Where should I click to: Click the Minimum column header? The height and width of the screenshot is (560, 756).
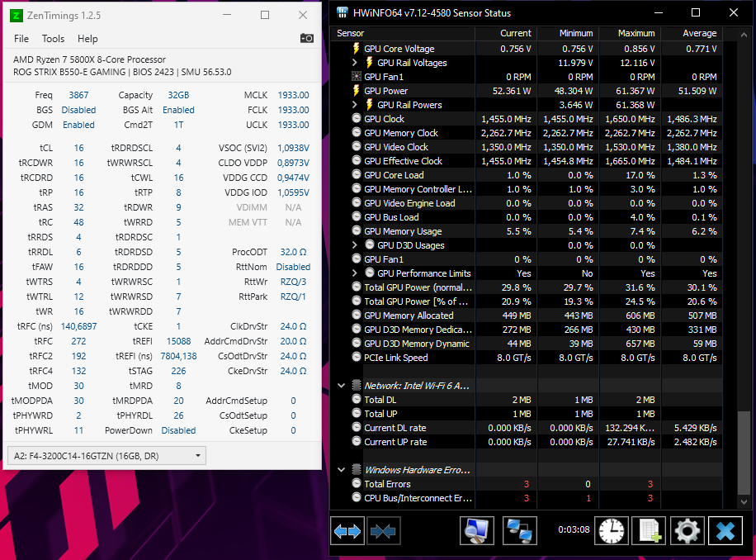(x=568, y=33)
